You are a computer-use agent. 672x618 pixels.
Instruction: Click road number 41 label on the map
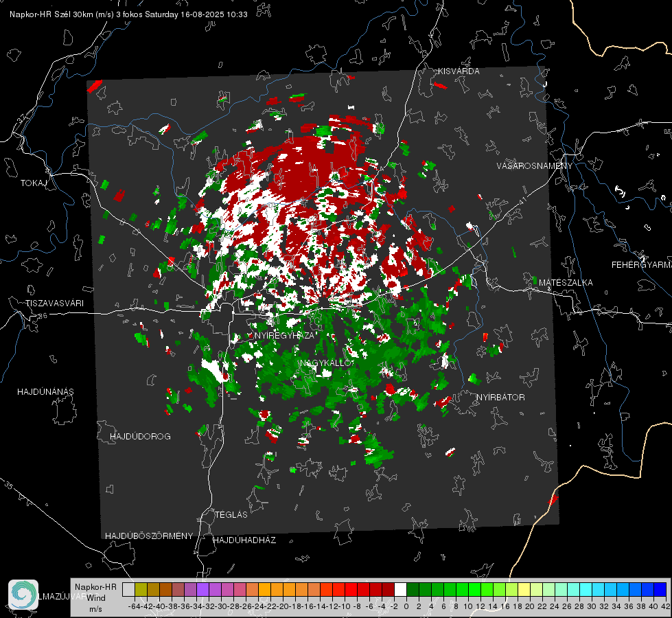(x=522, y=200)
